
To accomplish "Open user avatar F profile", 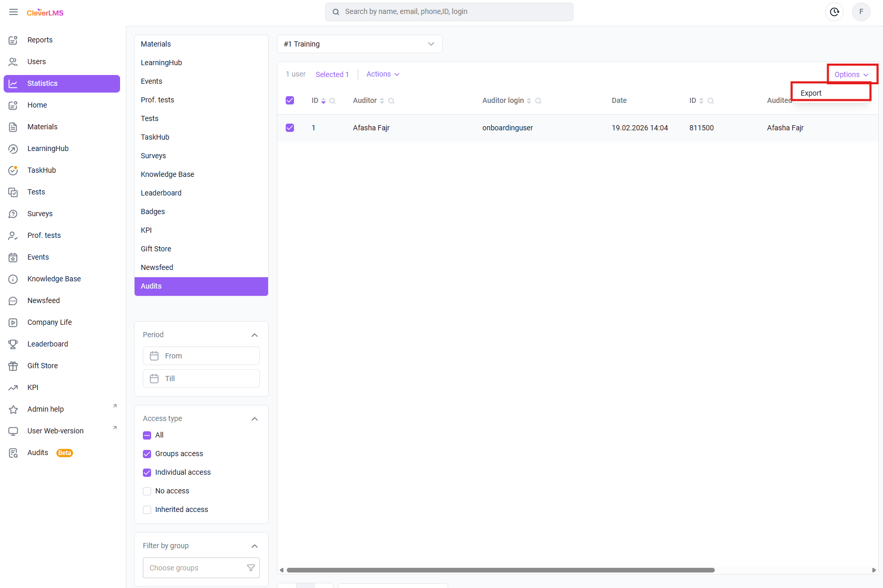I will coord(861,12).
